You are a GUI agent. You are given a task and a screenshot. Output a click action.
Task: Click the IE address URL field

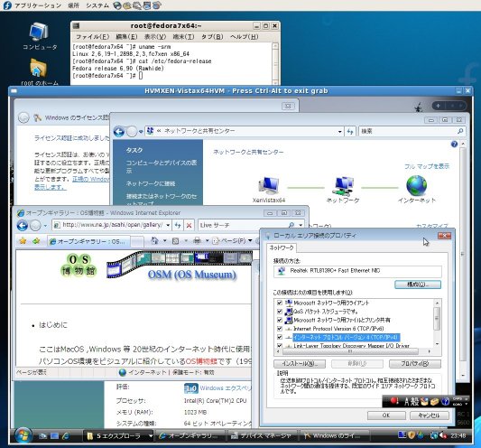click(112, 225)
